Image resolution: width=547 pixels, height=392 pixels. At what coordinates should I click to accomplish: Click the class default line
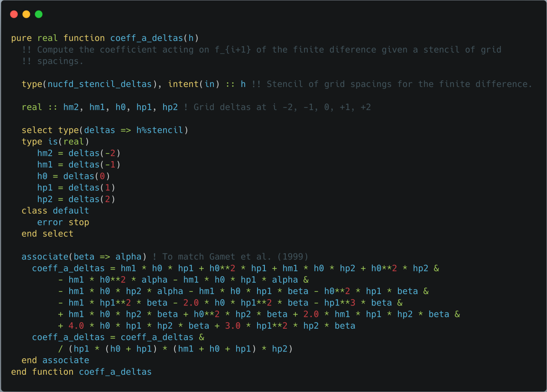(x=55, y=211)
